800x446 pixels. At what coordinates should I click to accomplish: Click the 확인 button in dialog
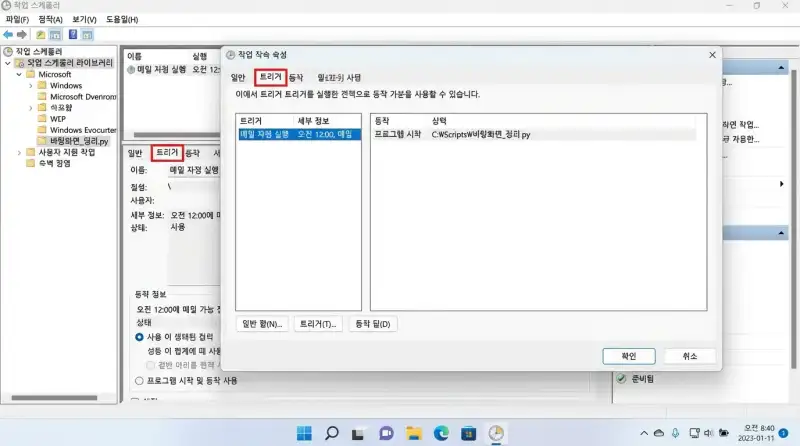click(x=628, y=356)
